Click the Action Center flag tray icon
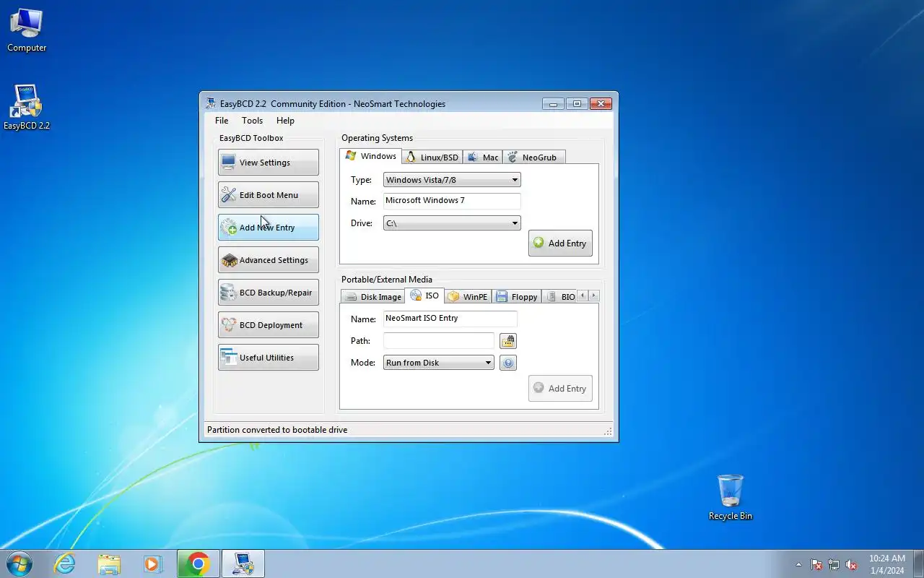Screen dimensions: 924x578 tap(816, 564)
